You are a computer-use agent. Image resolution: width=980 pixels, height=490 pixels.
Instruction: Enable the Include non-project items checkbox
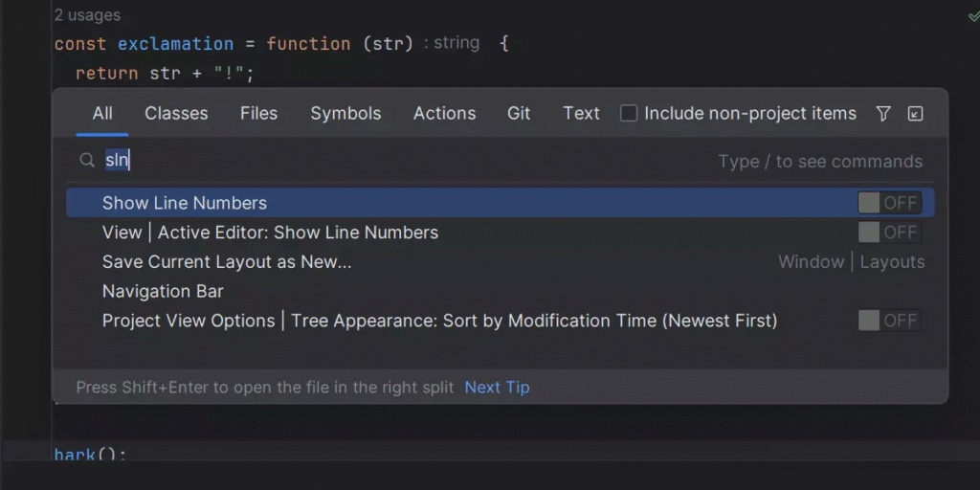tap(629, 114)
